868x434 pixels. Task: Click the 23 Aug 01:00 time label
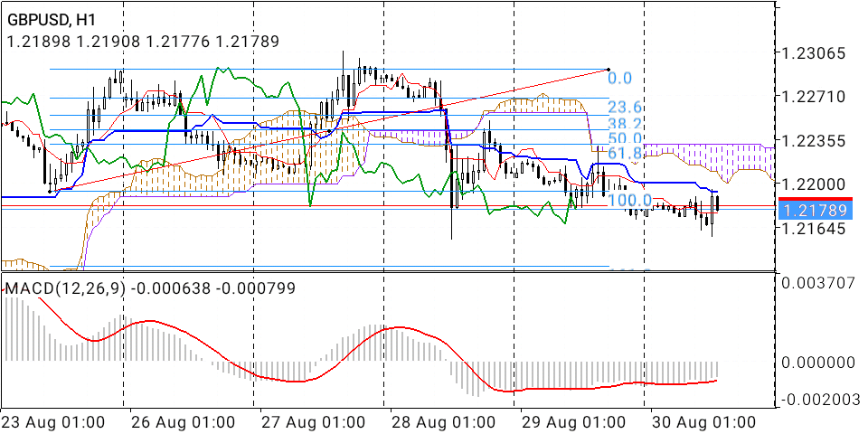52,422
